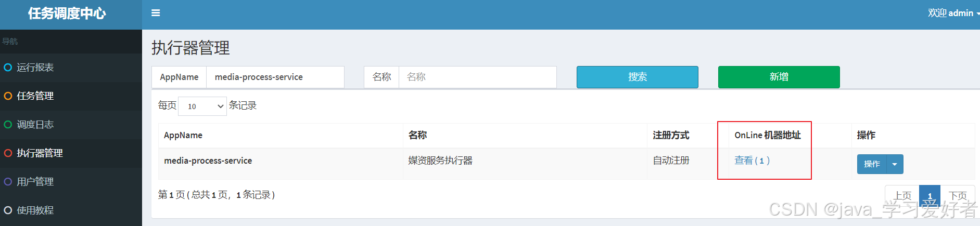The width and height of the screenshot is (980, 226).
Task: Focus the 名称 search input field
Action: pos(478,77)
